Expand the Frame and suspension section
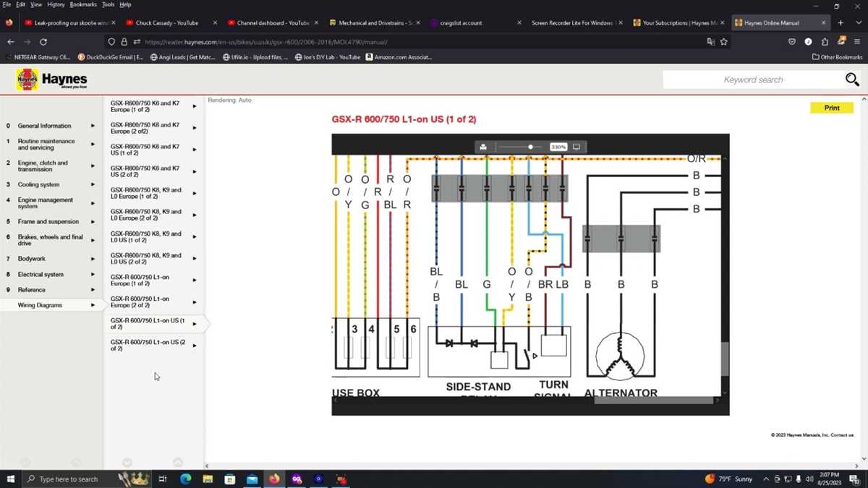The width and height of the screenshot is (868, 488). click(51, 221)
